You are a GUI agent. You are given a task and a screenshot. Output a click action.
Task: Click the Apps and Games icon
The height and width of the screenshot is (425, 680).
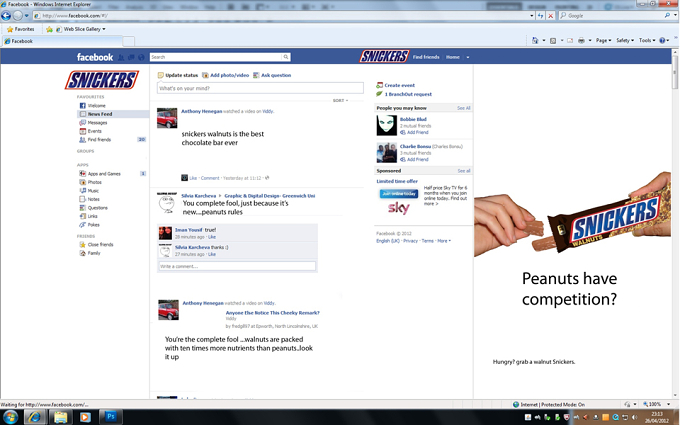82,173
